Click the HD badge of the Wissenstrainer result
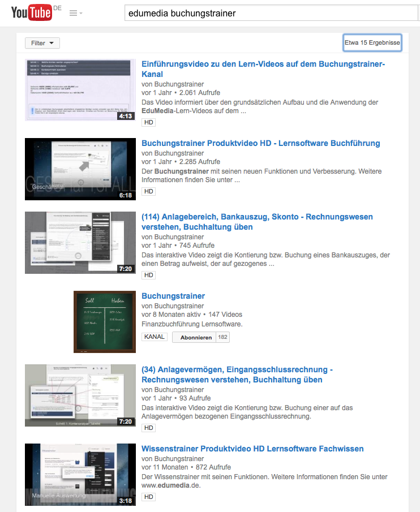Viewport: 420px width, 512px height. 149,497
